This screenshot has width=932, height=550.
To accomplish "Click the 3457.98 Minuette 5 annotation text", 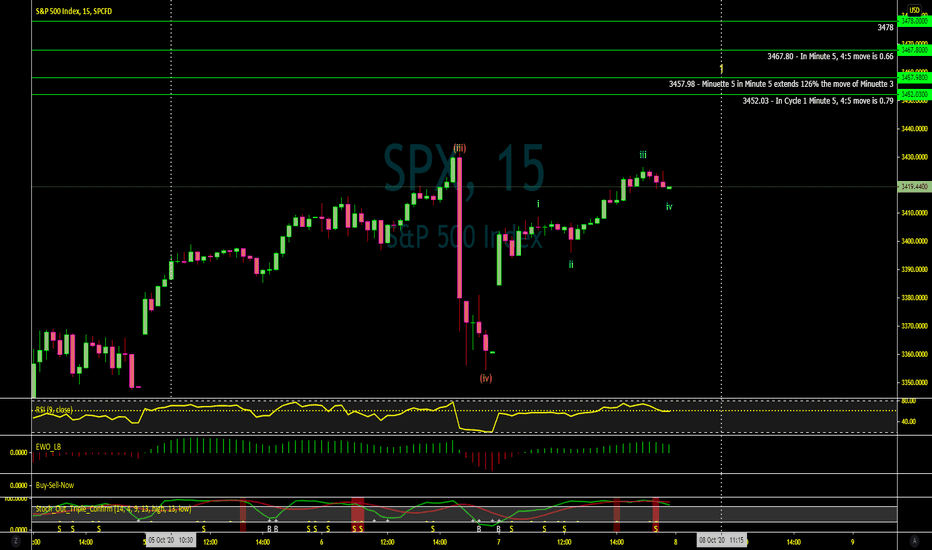I will 781,84.
